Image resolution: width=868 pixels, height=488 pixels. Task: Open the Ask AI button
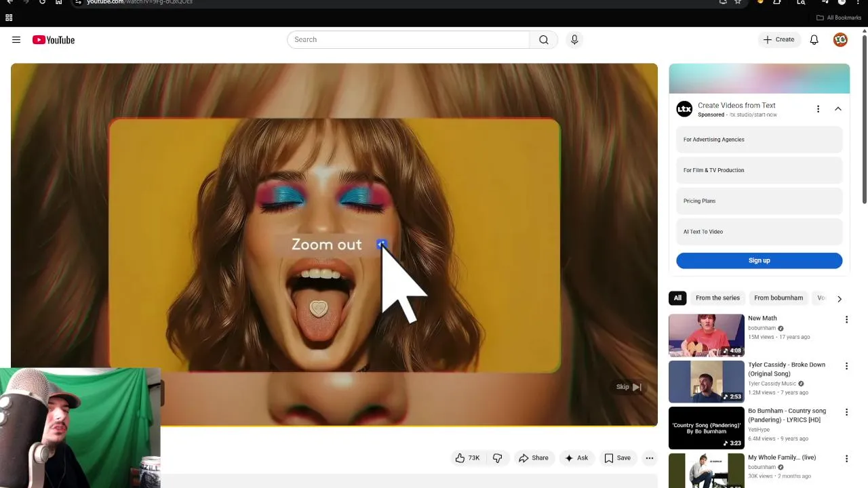(576, 458)
